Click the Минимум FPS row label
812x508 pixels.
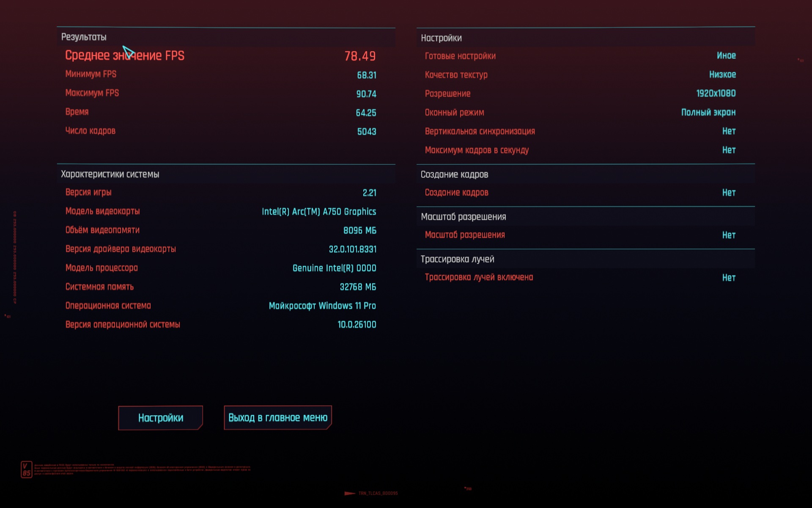(91, 74)
